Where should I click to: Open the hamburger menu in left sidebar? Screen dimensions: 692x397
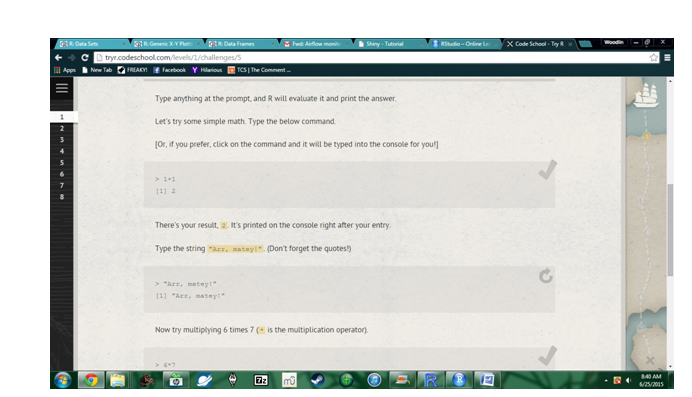point(62,88)
